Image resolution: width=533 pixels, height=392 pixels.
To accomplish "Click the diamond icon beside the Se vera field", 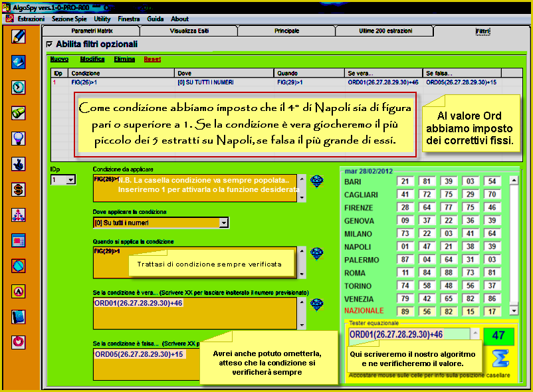I will click(x=316, y=304).
